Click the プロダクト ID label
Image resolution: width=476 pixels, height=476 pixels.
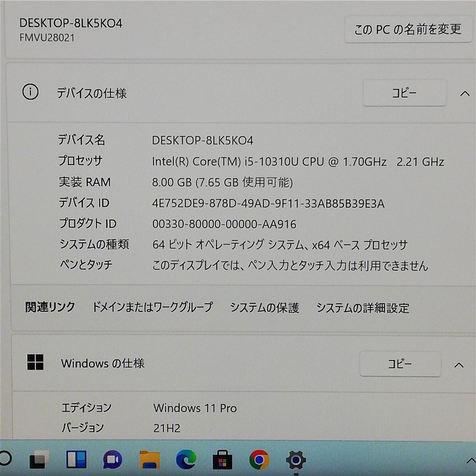88,223
